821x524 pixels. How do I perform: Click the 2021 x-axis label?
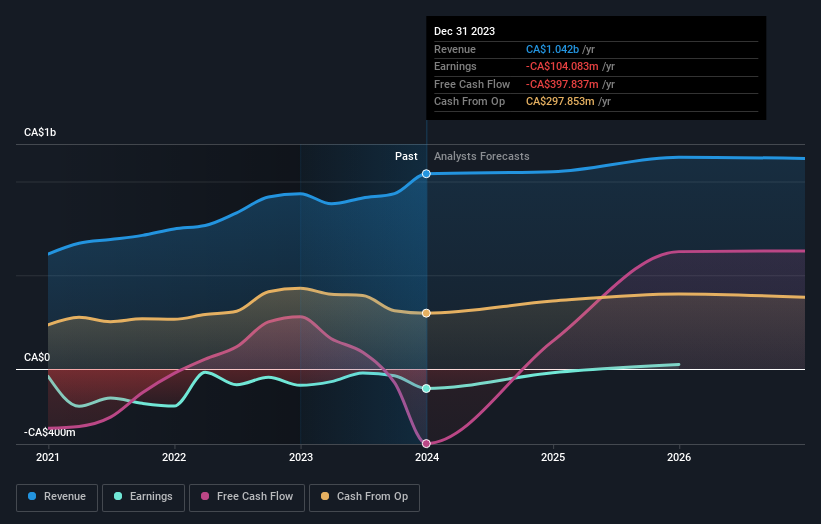tap(48, 457)
